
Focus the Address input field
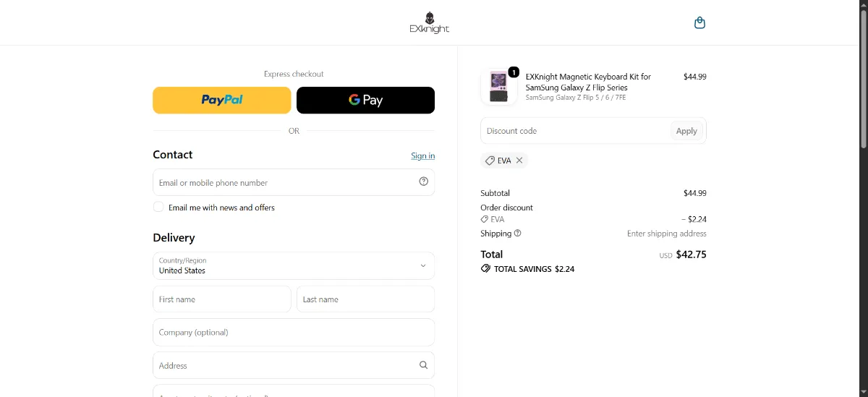click(x=294, y=365)
